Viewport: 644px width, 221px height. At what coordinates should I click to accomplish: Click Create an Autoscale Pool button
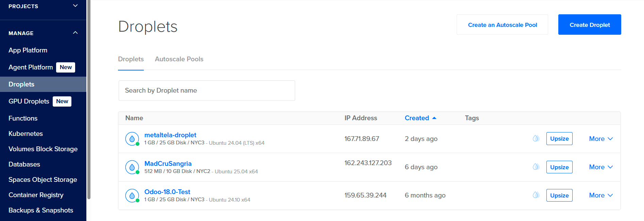click(x=502, y=25)
